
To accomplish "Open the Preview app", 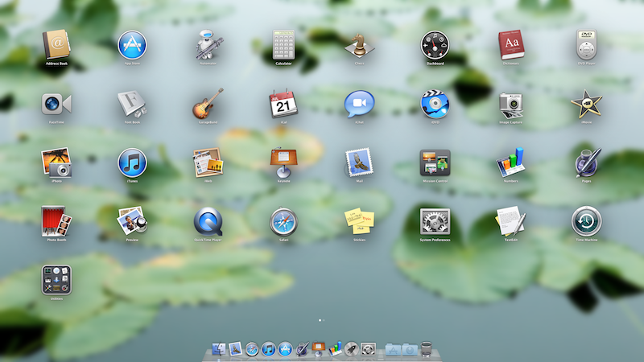I will (132, 222).
